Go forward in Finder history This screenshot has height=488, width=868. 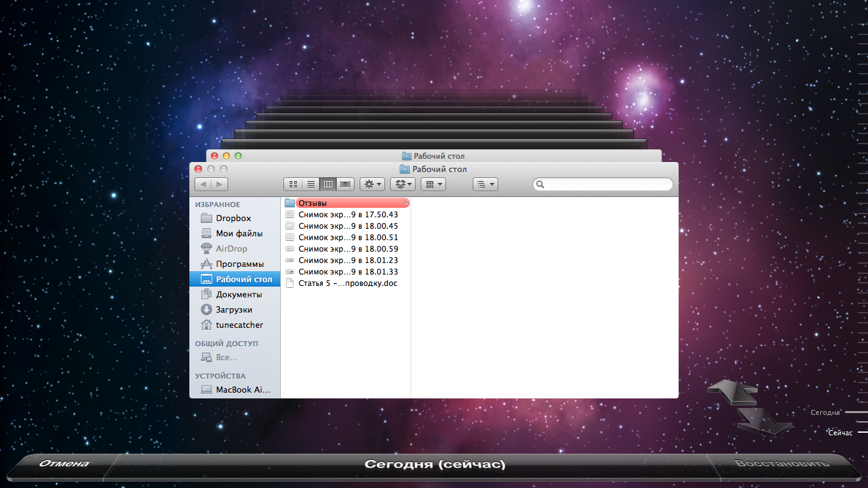220,184
